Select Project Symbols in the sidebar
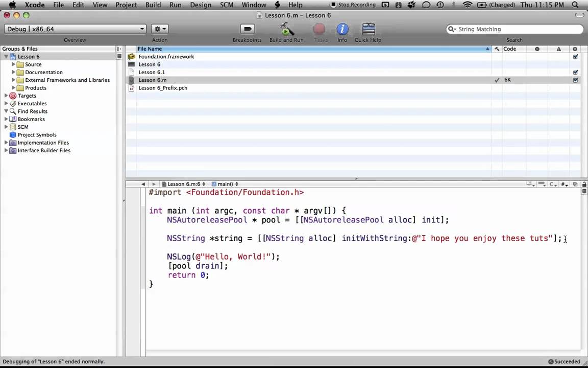 pyautogui.click(x=37, y=135)
